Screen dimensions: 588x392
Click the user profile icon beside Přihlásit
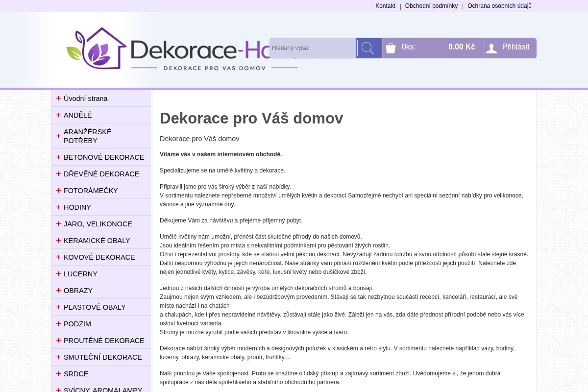[491, 48]
